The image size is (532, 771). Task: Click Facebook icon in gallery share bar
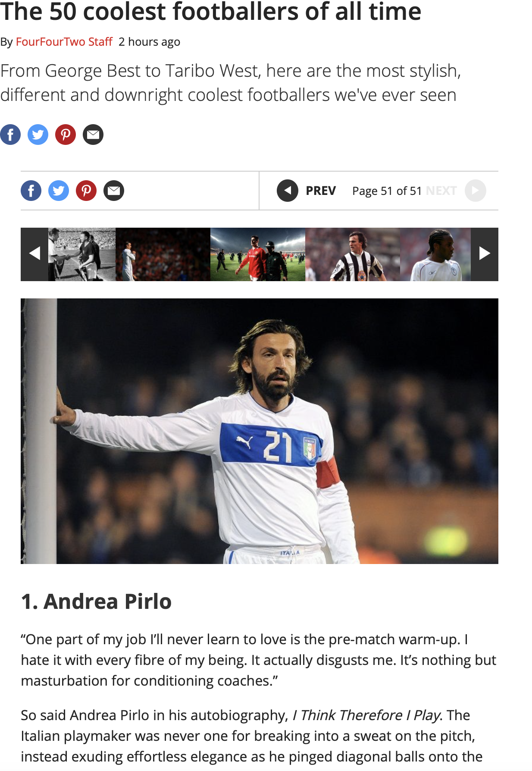click(31, 191)
